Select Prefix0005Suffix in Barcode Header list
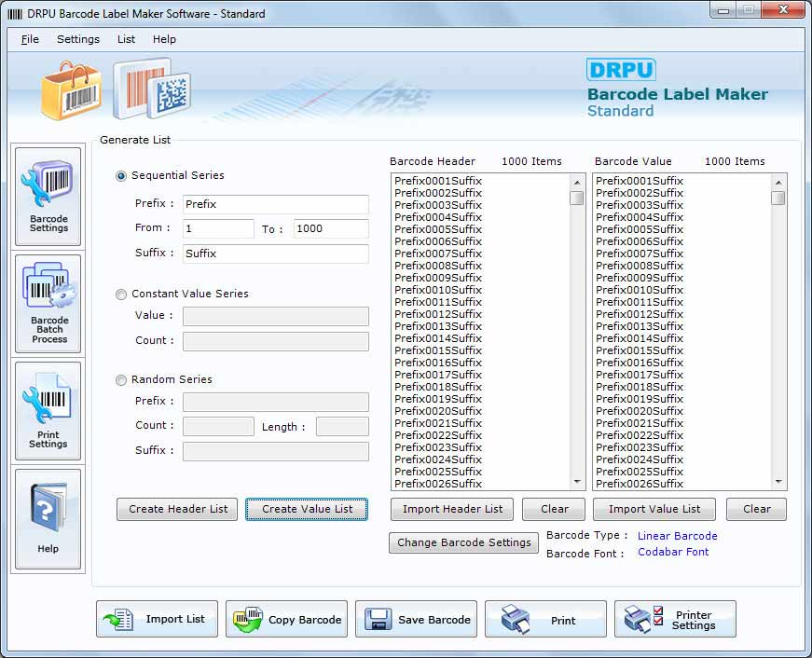The height and width of the screenshot is (658, 812). tap(438, 229)
